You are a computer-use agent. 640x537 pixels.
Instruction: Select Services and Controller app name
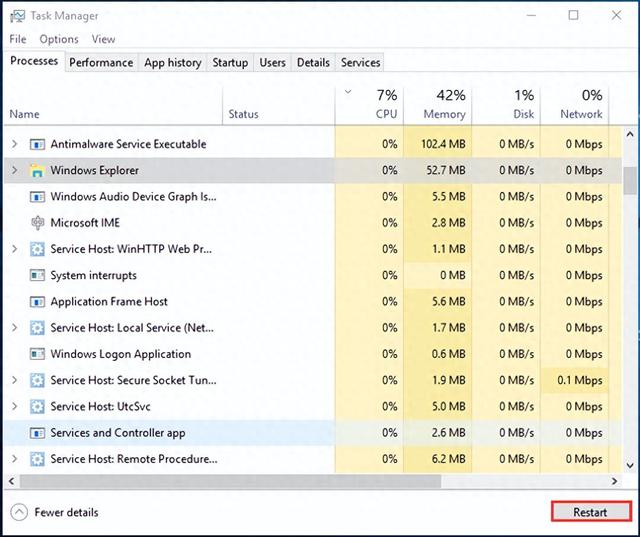pyautogui.click(x=118, y=433)
